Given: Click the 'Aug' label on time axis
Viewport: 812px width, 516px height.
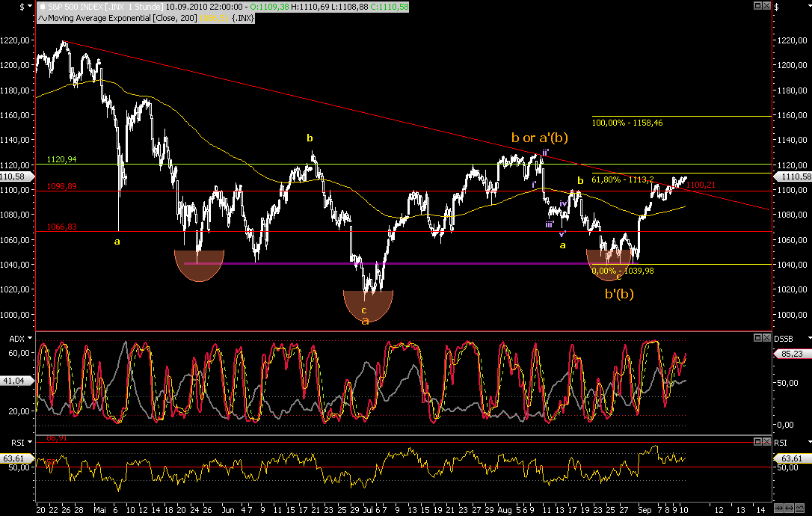Looking at the screenshot, I should tap(505, 510).
